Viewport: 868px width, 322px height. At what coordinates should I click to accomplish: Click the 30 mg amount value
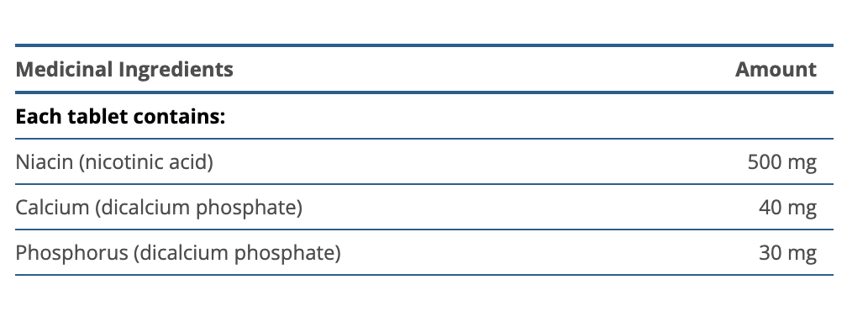pos(787,253)
